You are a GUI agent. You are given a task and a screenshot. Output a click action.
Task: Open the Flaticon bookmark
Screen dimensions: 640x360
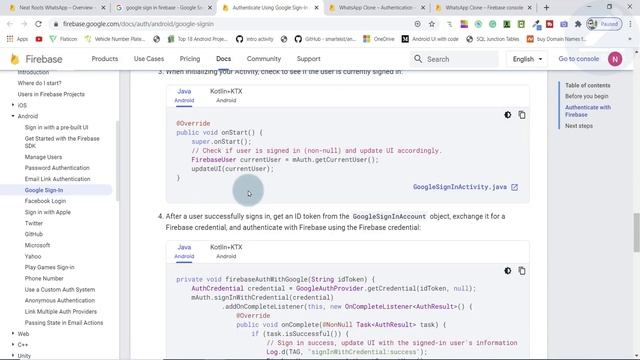(x=63, y=39)
